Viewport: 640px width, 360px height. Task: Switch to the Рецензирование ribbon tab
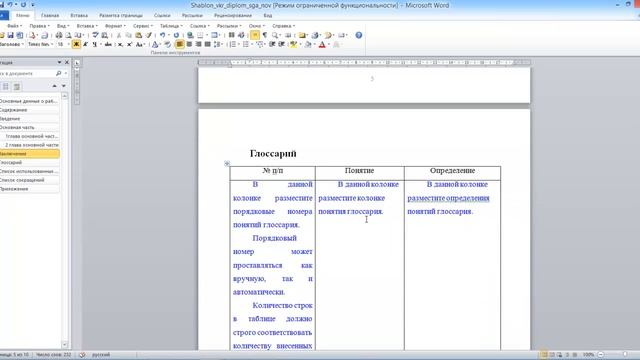(x=233, y=16)
